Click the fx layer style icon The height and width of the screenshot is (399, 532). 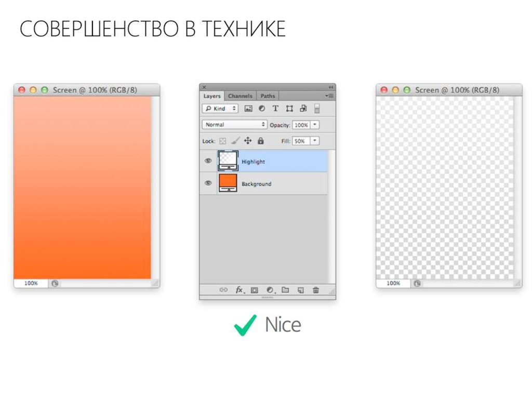(x=239, y=290)
